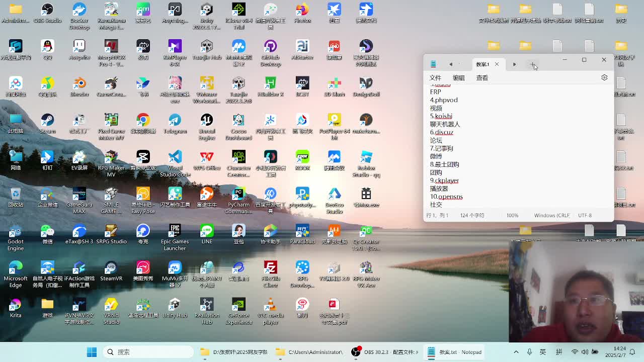Image resolution: width=644 pixels, height=362 pixels.
Task: Click the line 10.opensns in Notepad
Action: point(446,197)
